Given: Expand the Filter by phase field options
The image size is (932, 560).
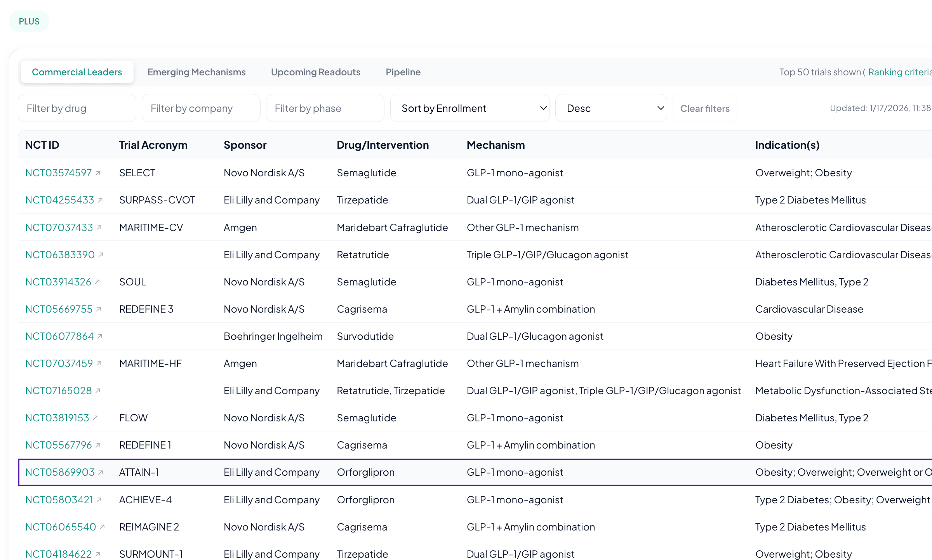Looking at the screenshot, I should click(x=325, y=108).
